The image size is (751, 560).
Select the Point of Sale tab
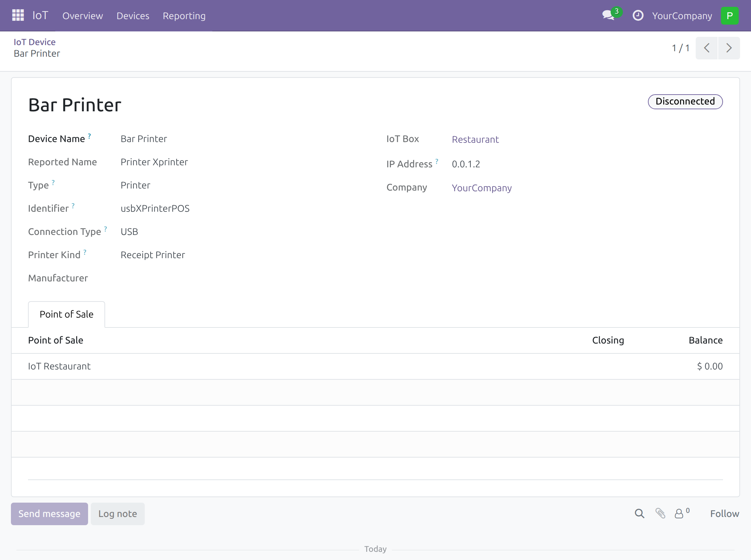[67, 314]
